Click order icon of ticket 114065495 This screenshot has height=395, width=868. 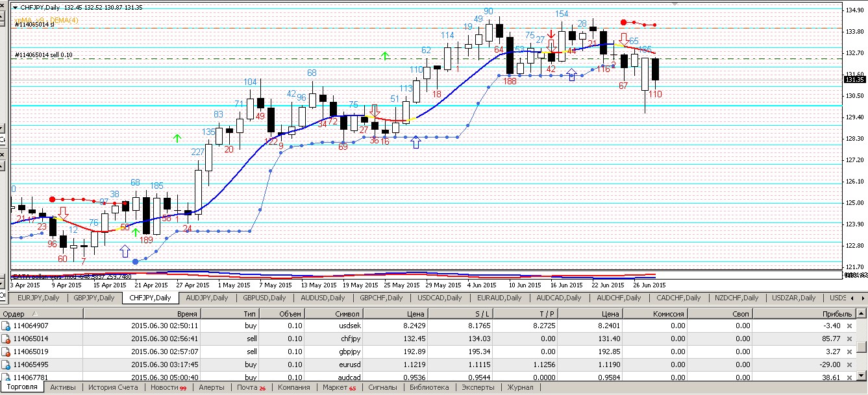[6, 365]
